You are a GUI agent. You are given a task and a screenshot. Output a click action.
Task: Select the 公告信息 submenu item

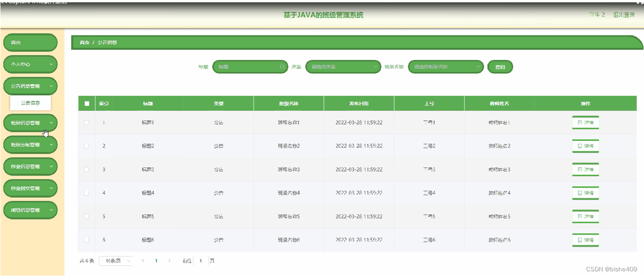click(x=30, y=103)
